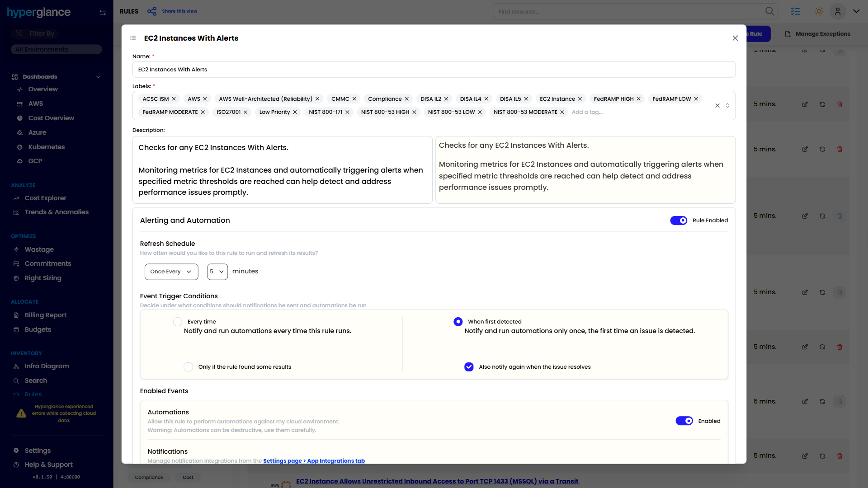This screenshot has width=868, height=488.
Task: Click the list icon beside the dialog title
Action: pos(133,38)
